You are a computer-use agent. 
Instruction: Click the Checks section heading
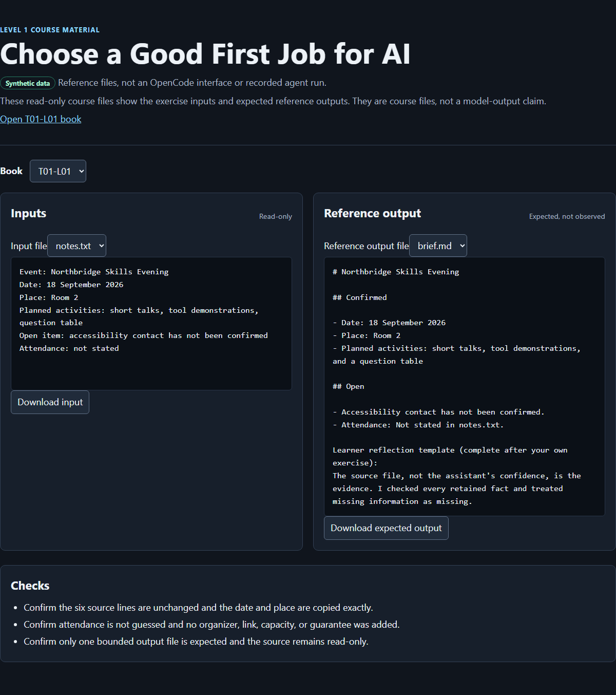[x=30, y=586]
